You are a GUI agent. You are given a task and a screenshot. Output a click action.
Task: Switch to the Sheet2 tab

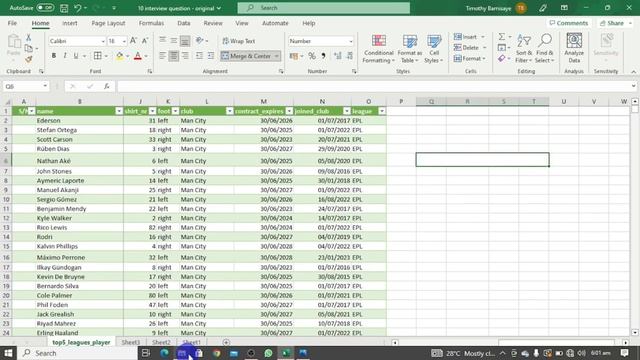coord(161,342)
